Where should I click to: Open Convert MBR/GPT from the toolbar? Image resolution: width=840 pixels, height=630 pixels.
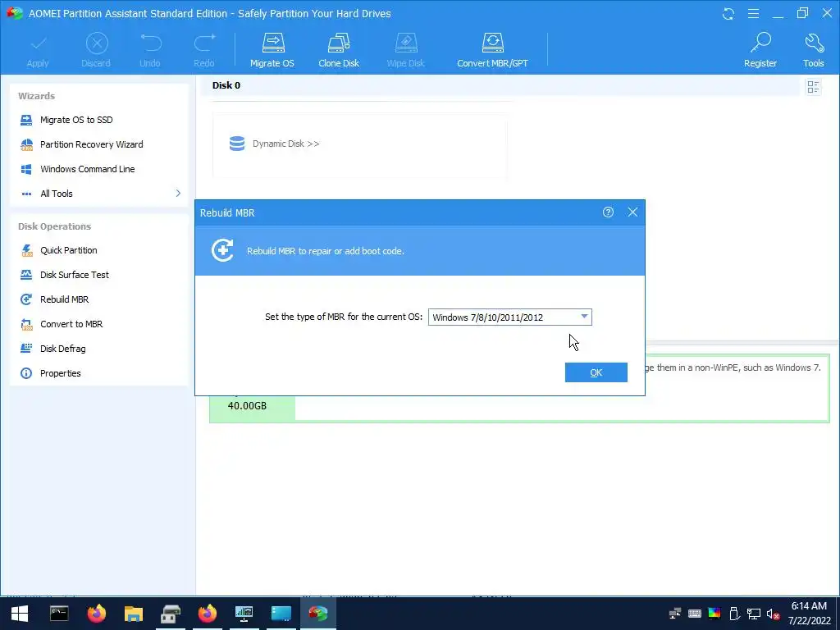[492, 50]
